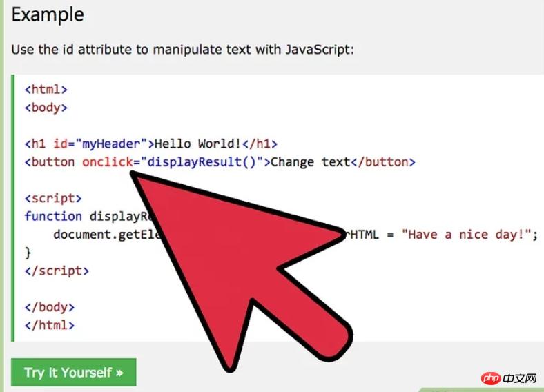Image resolution: width=544 pixels, height=392 pixels.
Task: Click the "Have a nice day!" string
Action: [467, 234]
